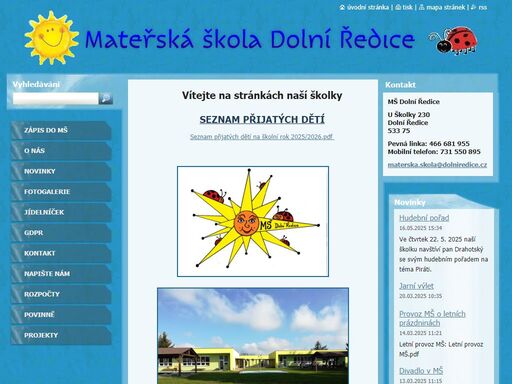Click the home icon beside úvodní stránka
Viewport: 512px width, 384px height.
click(342, 7)
